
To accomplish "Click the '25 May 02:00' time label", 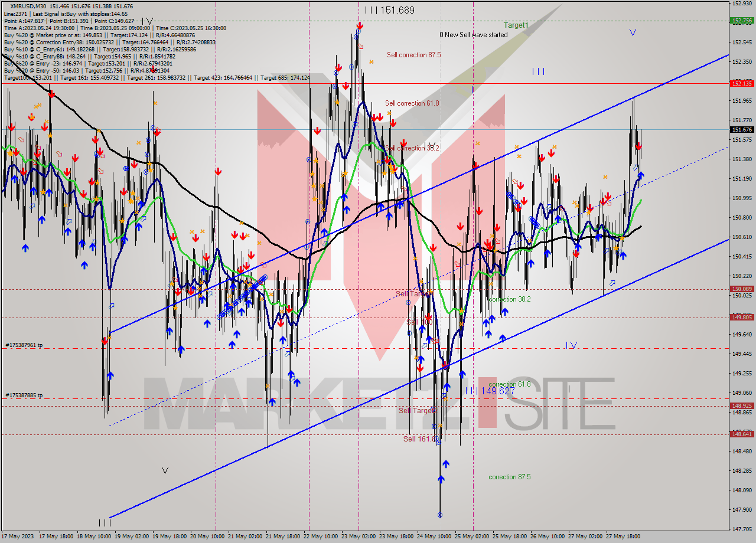I will coord(472,537).
